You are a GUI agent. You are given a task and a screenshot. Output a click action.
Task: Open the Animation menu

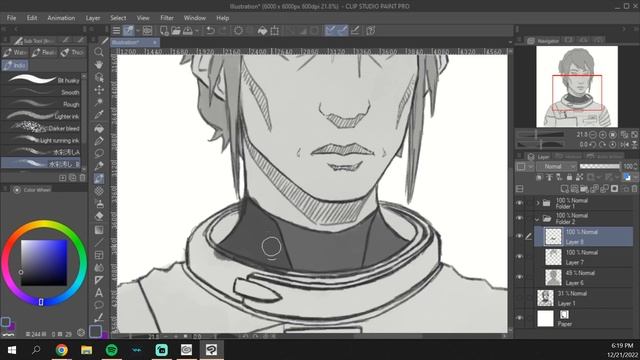(61, 18)
